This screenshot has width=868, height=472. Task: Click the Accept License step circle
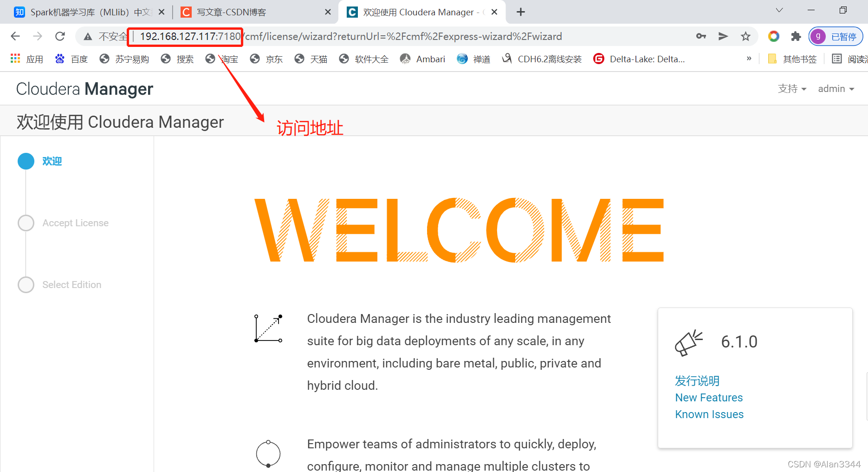(x=26, y=223)
